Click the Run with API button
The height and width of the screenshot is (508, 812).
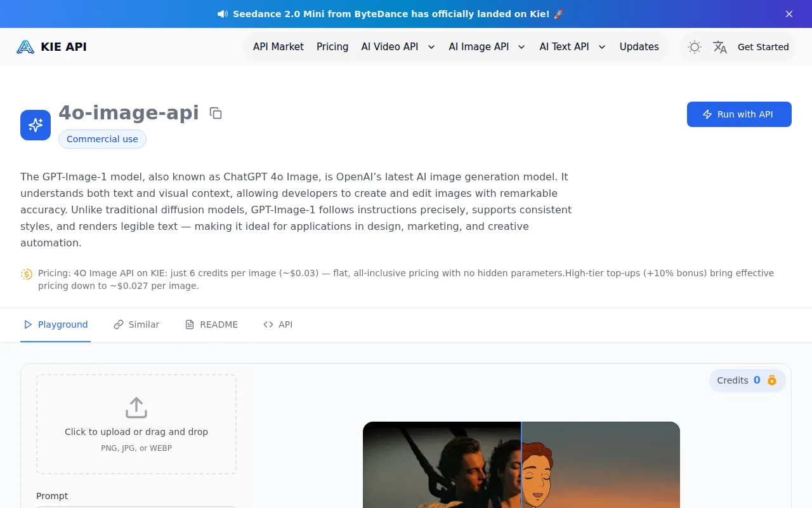click(x=739, y=114)
